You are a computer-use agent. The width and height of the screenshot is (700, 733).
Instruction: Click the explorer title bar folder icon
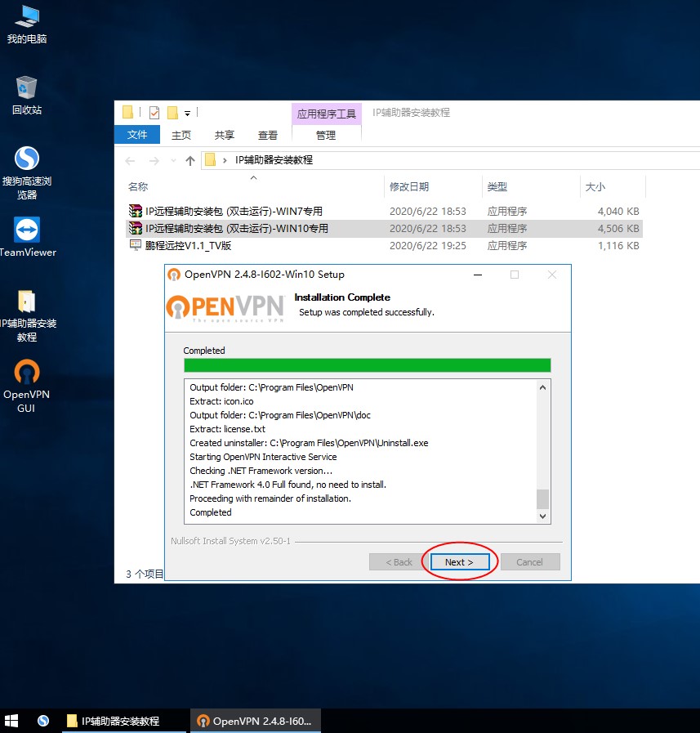click(127, 112)
